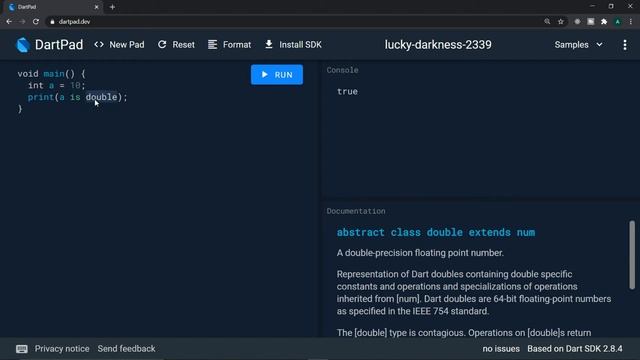This screenshot has height=360, width=640.
Task: Click the DartPad logo icon
Action: 23,45
